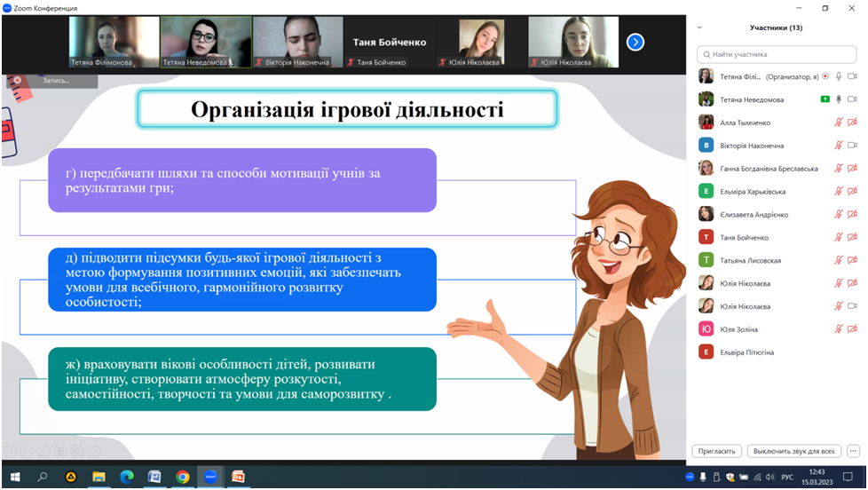Click the muted mic icon next to Алла Тымченко

[838, 122]
